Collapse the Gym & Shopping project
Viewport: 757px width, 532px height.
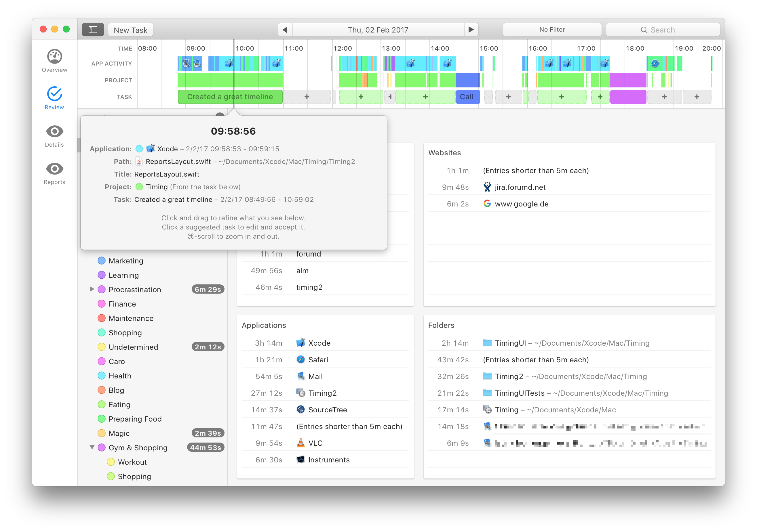pos(92,447)
